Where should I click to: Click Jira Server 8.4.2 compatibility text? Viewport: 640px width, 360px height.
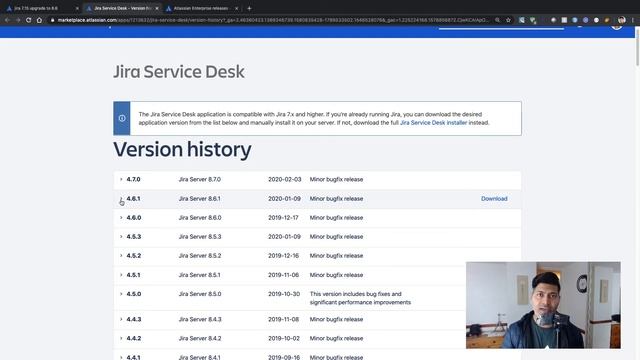[x=200, y=338]
